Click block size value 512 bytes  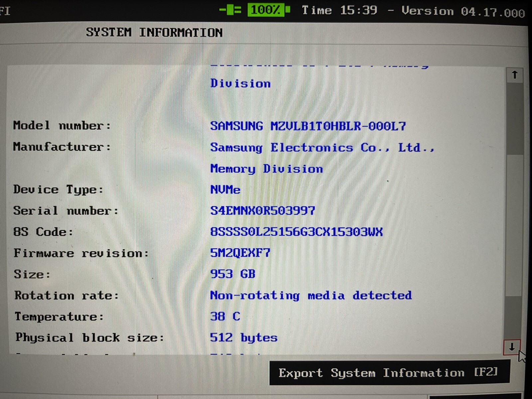tap(244, 338)
